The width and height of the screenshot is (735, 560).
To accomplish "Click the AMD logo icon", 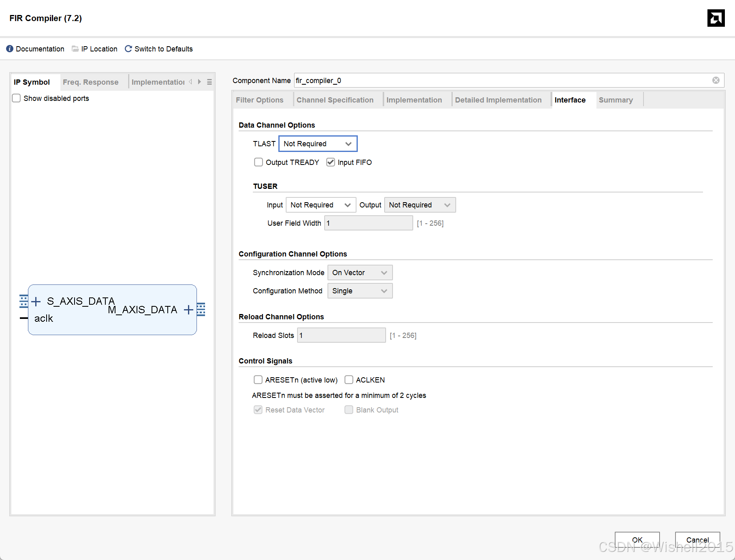I will coord(716,18).
